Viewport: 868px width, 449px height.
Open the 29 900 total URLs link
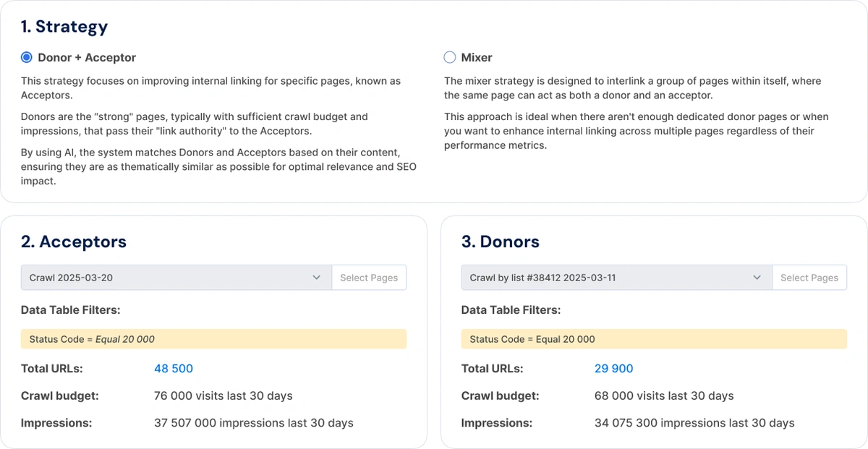[613, 369]
